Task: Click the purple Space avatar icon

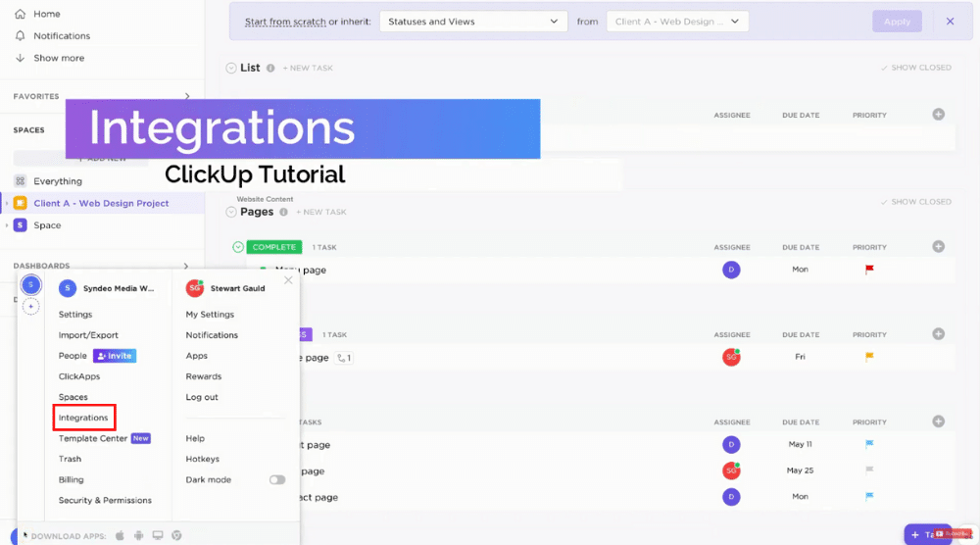Action: [x=20, y=225]
